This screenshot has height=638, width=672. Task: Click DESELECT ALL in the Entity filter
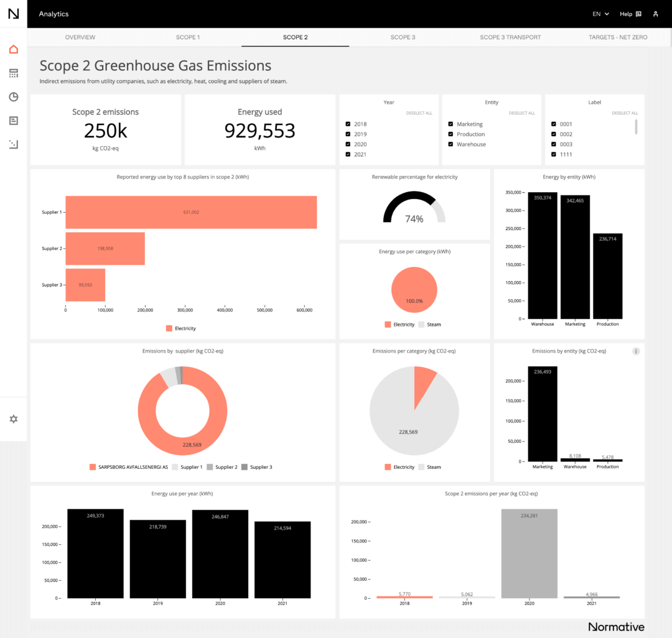[522, 113]
